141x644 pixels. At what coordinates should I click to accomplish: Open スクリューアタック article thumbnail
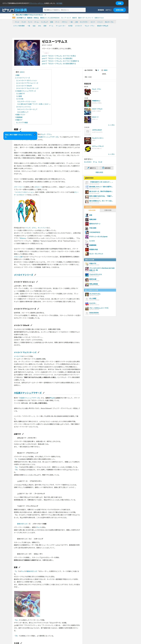(88, 149)
